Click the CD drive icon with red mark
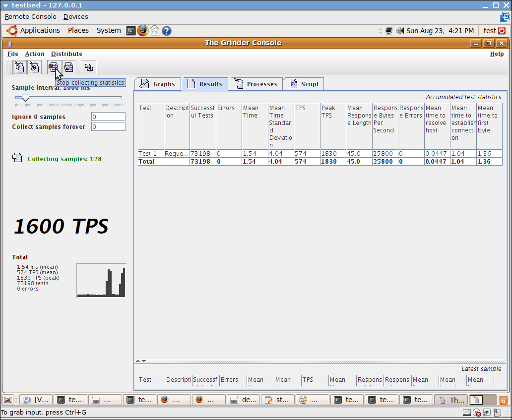Viewport: 512px width, 420px height. 477,413
